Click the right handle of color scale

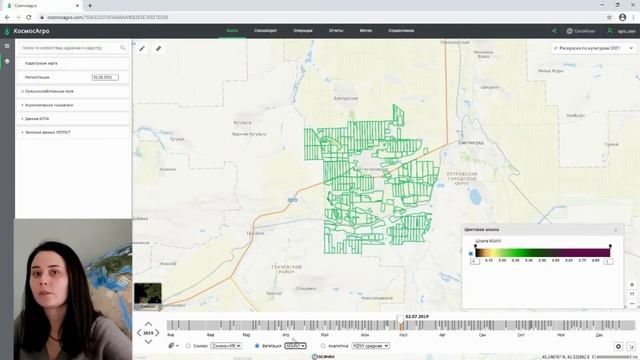(x=610, y=246)
